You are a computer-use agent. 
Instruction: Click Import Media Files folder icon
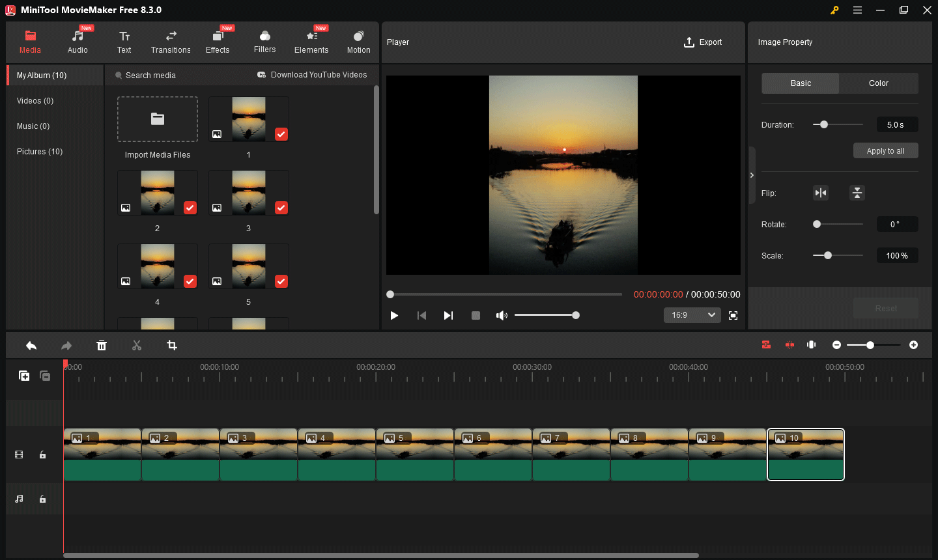point(158,119)
